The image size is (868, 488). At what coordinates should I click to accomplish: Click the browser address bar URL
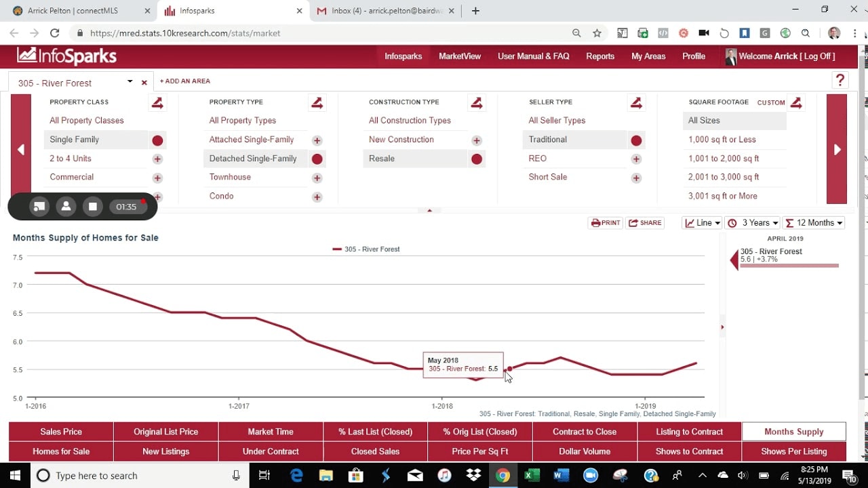pyautogui.click(x=185, y=33)
